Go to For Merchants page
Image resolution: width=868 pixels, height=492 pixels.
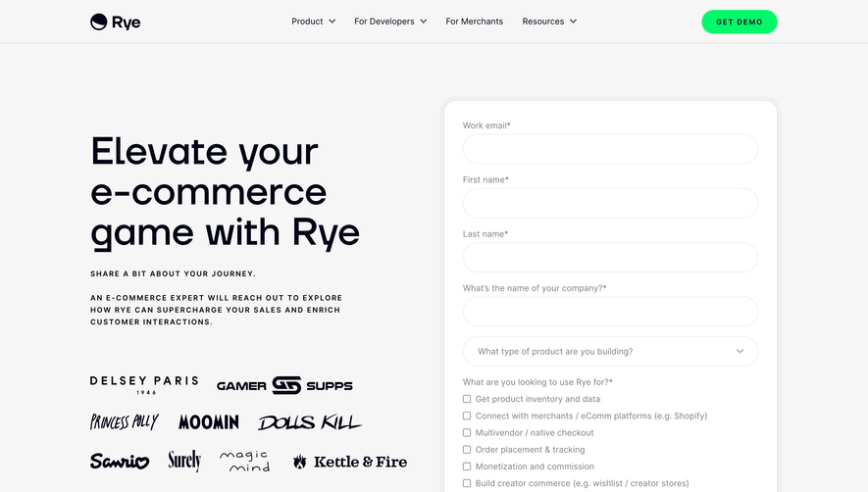tap(475, 22)
